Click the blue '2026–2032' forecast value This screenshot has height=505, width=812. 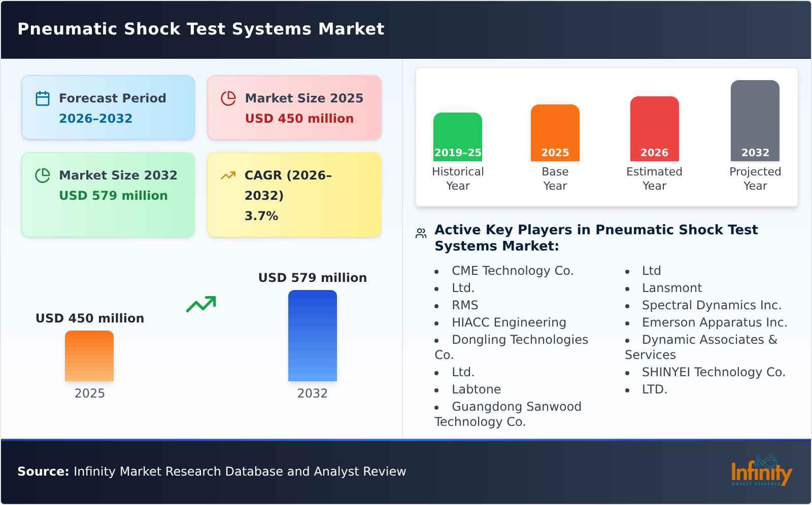click(x=95, y=119)
